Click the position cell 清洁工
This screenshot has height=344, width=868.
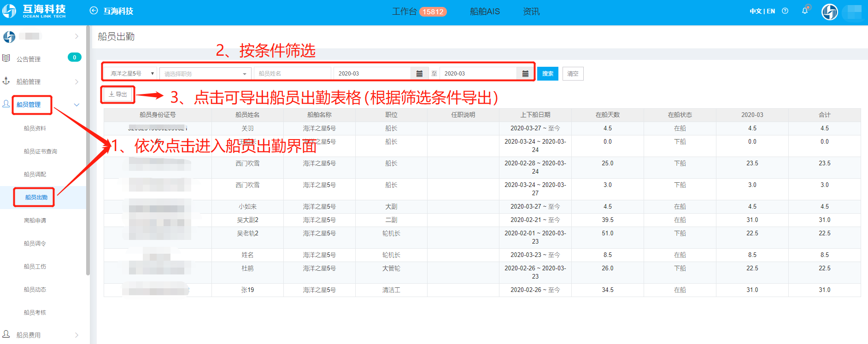click(391, 290)
